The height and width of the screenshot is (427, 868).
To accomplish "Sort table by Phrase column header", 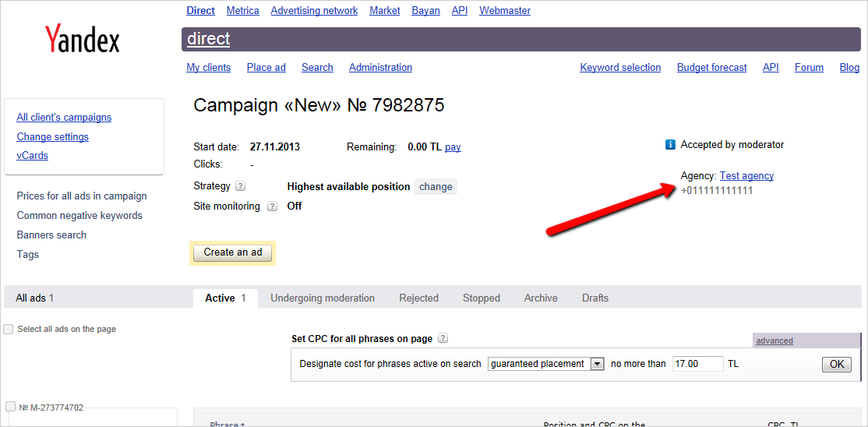I will [227, 425].
